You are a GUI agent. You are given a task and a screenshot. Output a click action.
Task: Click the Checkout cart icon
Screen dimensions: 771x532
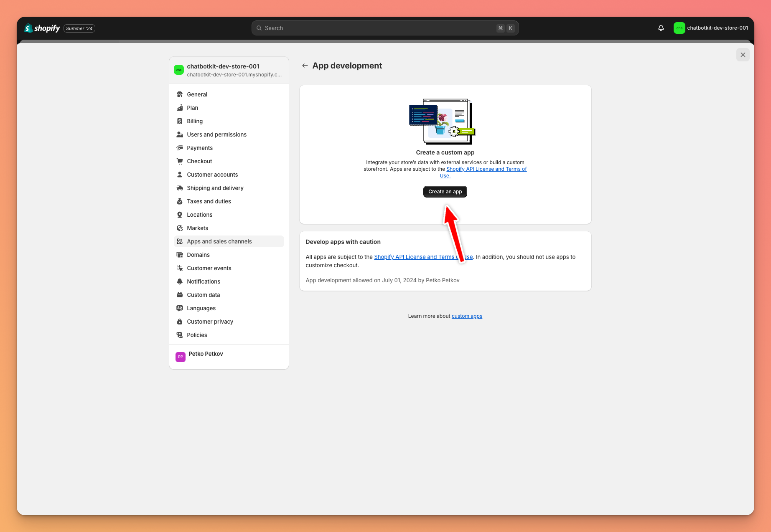pos(180,161)
